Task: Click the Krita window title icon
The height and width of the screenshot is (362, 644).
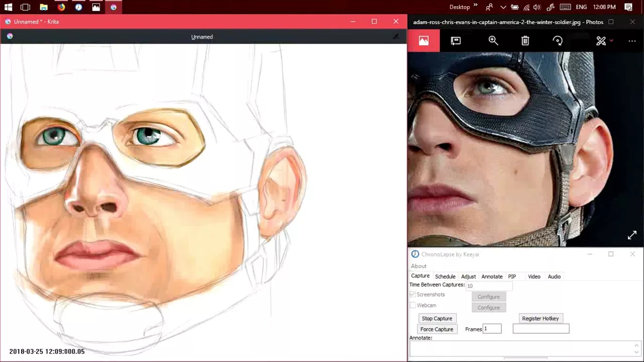Action: point(8,22)
